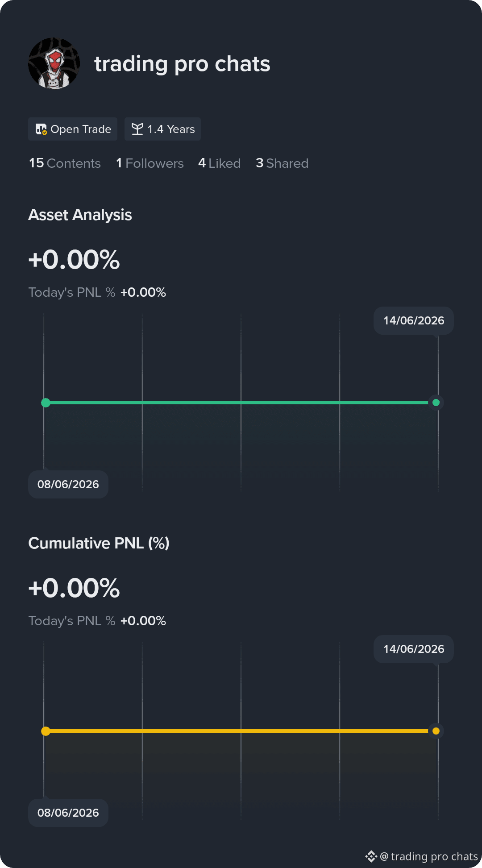The width and height of the screenshot is (482, 868).
Task: Click the sprout icon beside 1.4 Years
Action: coord(137,129)
